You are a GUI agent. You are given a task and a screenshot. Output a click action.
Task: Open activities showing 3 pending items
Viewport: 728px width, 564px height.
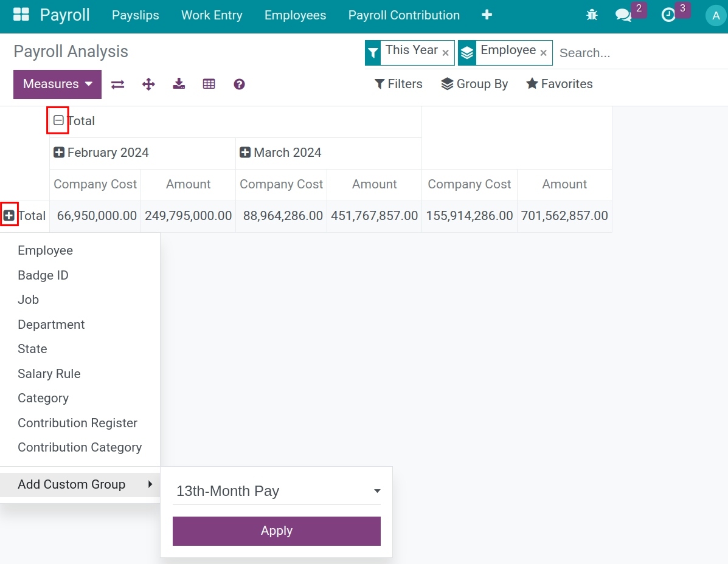[669, 15]
